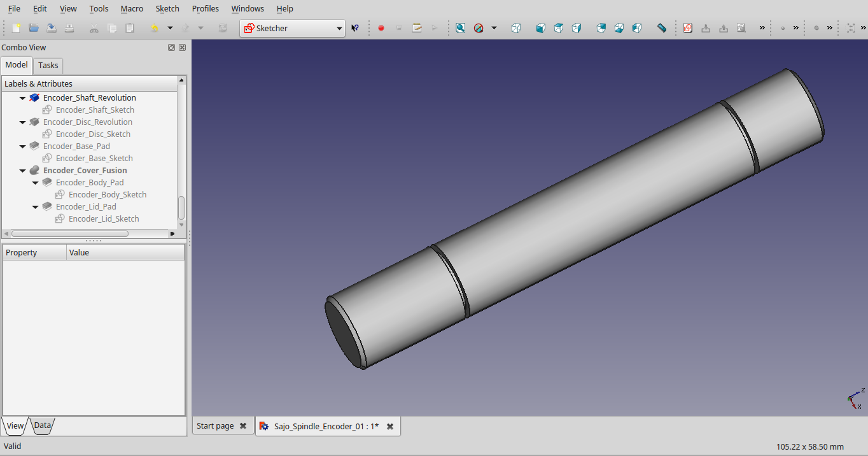Set left view with the sixth shaded cube
Viewport: 868px width, 456px height.
click(637, 28)
